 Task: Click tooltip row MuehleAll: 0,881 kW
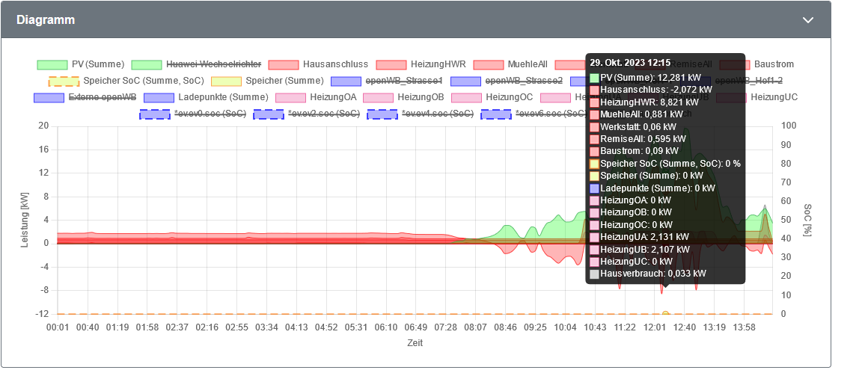640,114
